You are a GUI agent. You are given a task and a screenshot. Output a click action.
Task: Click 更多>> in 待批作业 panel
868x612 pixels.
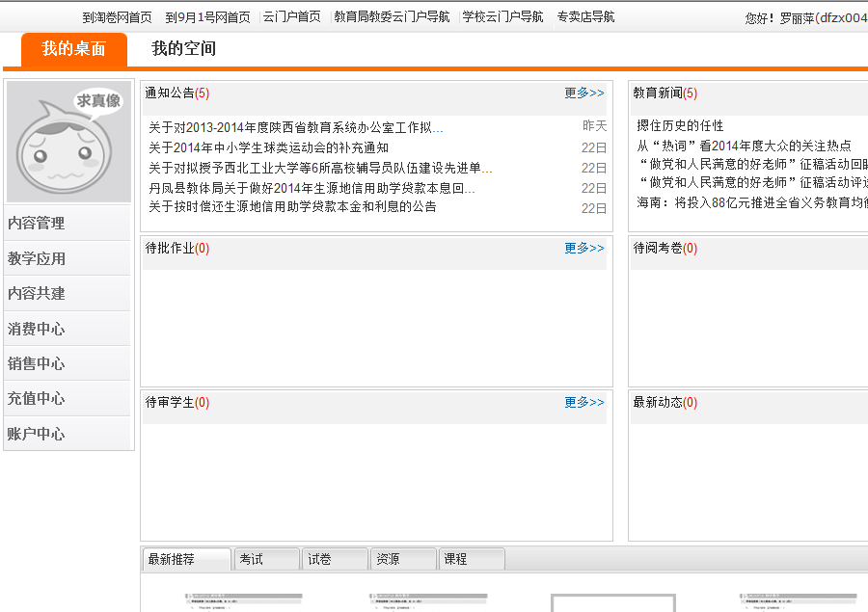(583, 249)
